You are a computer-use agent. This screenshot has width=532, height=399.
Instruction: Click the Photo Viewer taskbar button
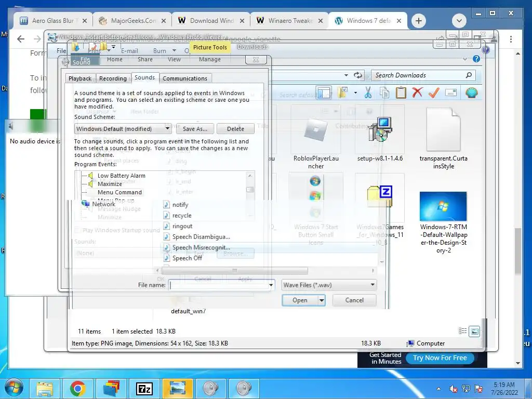[x=177, y=389]
